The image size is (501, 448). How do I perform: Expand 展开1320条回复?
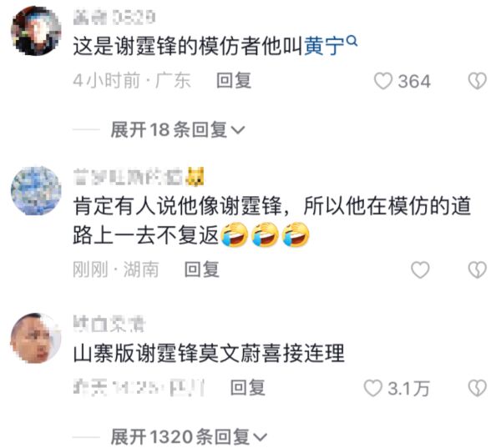coord(189,436)
